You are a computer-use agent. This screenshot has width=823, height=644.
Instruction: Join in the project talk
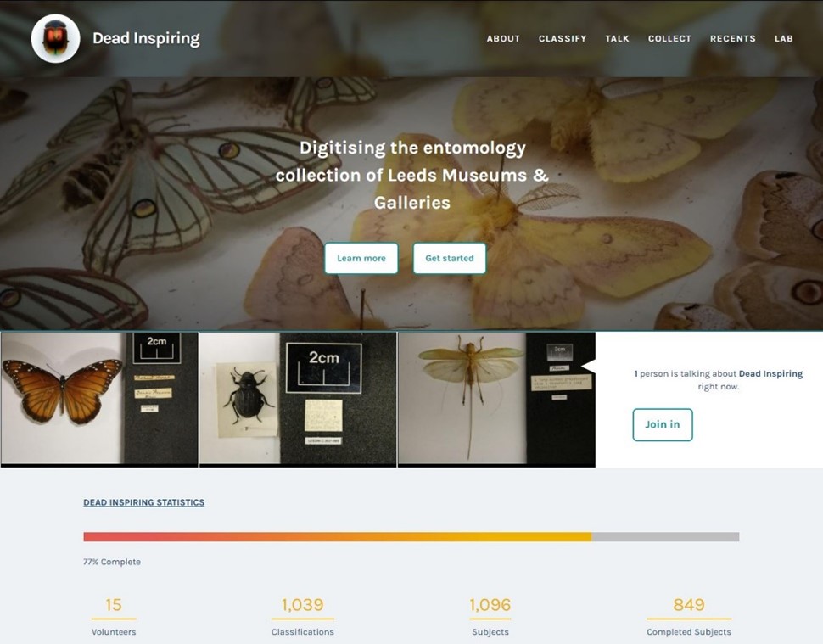pos(663,424)
